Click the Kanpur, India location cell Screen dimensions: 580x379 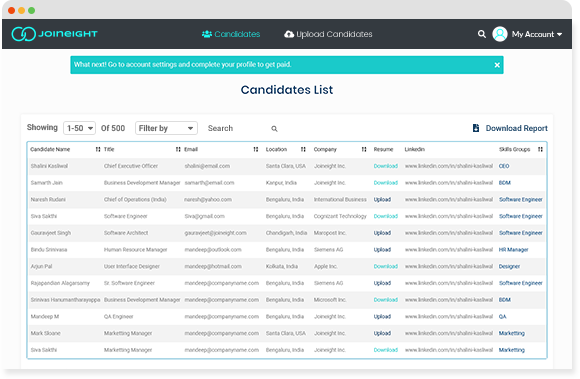coord(281,183)
